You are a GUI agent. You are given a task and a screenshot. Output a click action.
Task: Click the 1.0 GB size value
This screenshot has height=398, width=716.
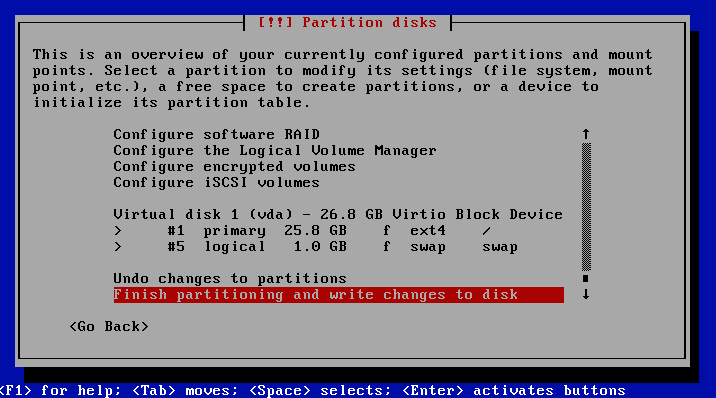tap(320, 247)
